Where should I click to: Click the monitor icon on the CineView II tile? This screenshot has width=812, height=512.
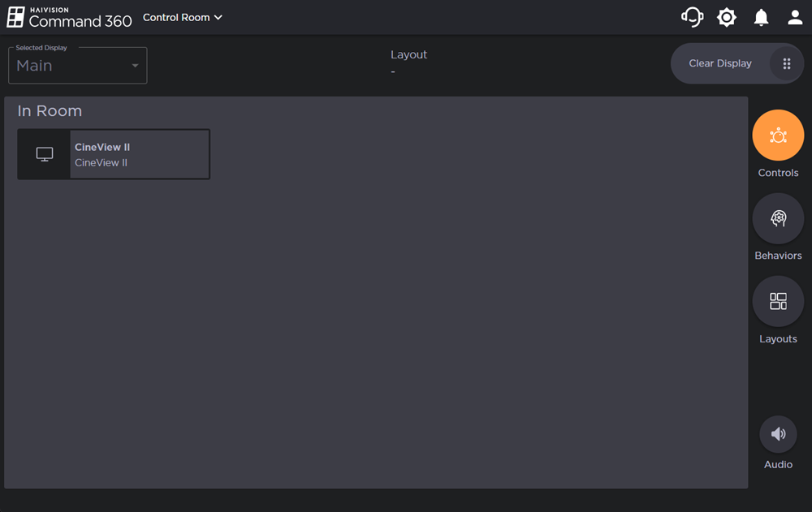pyautogui.click(x=44, y=153)
